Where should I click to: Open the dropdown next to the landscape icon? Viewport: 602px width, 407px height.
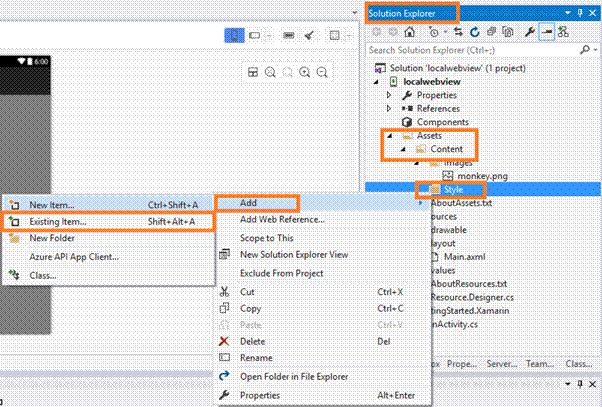pyautogui.click(x=270, y=36)
